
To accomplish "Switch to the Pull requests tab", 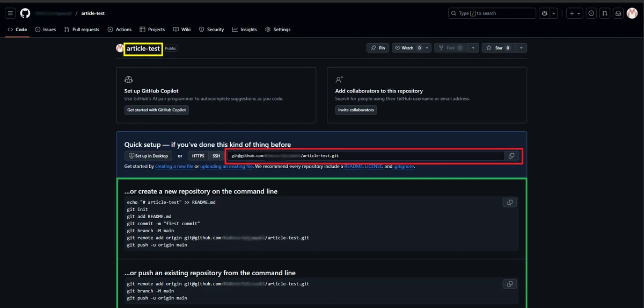I will tap(82, 30).
